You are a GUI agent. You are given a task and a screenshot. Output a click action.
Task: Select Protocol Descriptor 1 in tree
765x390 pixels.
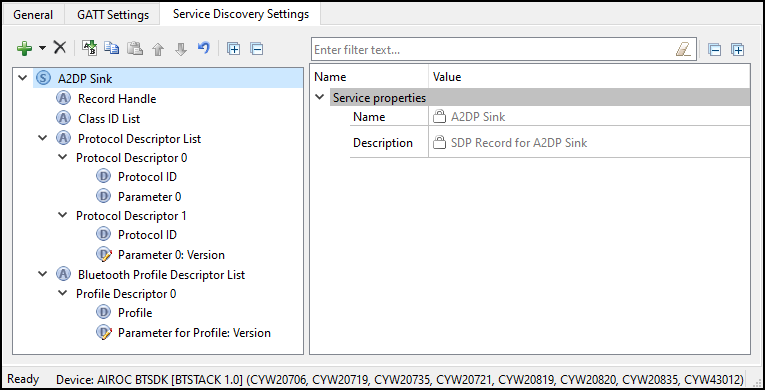coord(131,215)
